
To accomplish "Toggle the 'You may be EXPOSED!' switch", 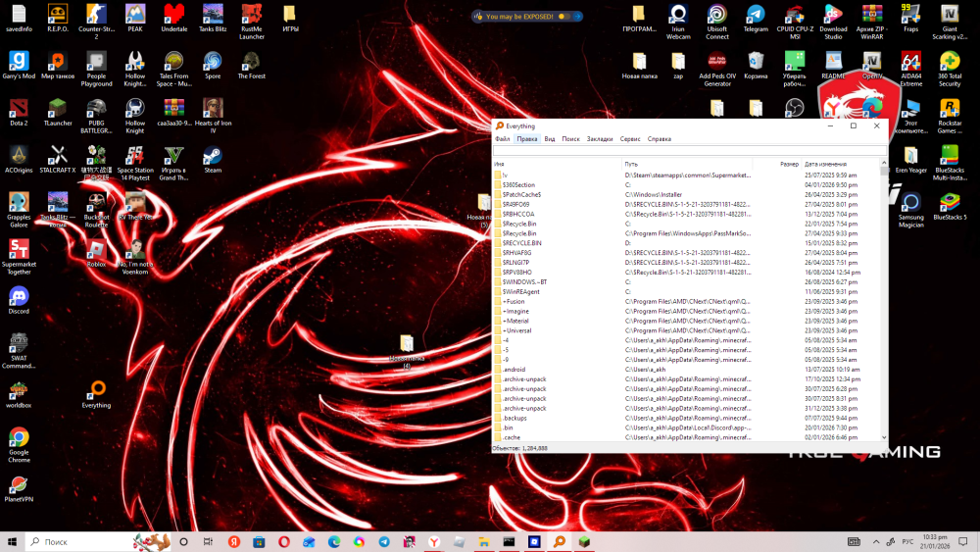I will click(x=563, y=17).
